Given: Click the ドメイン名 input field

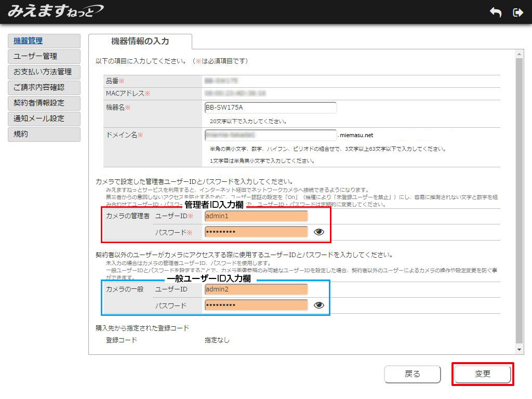Looking at the screenshot, I should (271, 135).
